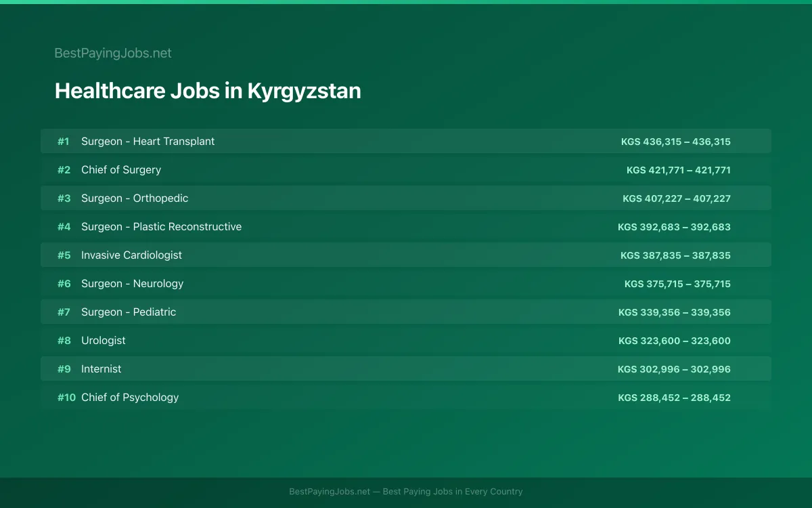The width and height of the screenshot is (812, 508).
Task: Click salary KGS 421,771 – 421,771
Action: tap(679, 170)
